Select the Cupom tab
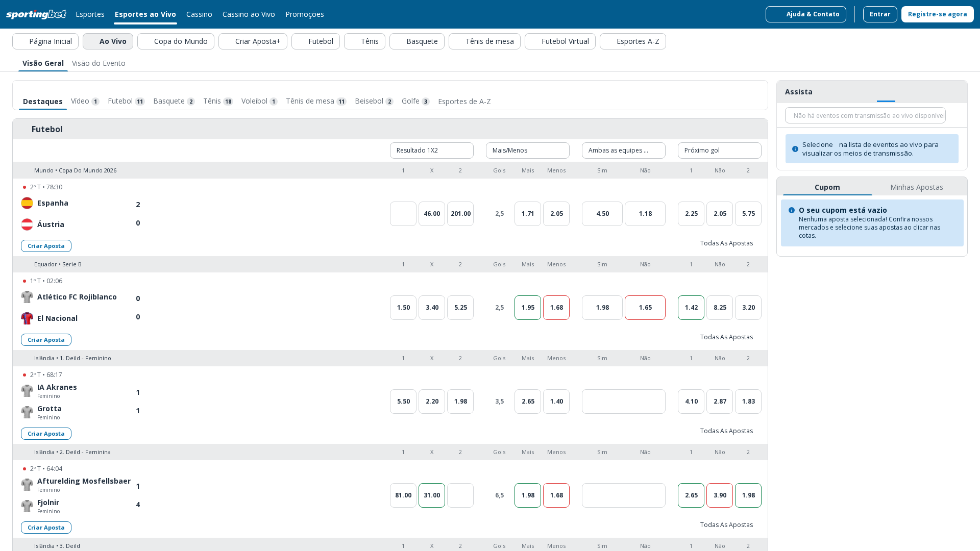 (827, 187)
